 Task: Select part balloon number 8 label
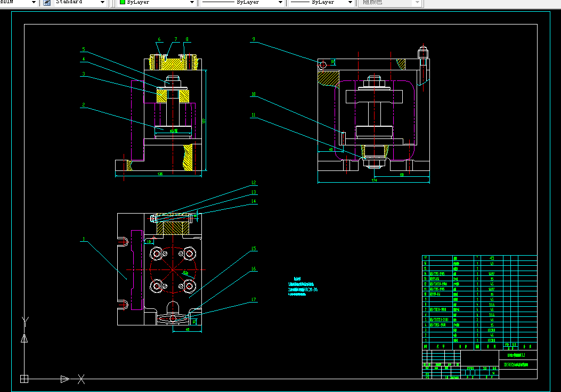(x=187, y=39)
